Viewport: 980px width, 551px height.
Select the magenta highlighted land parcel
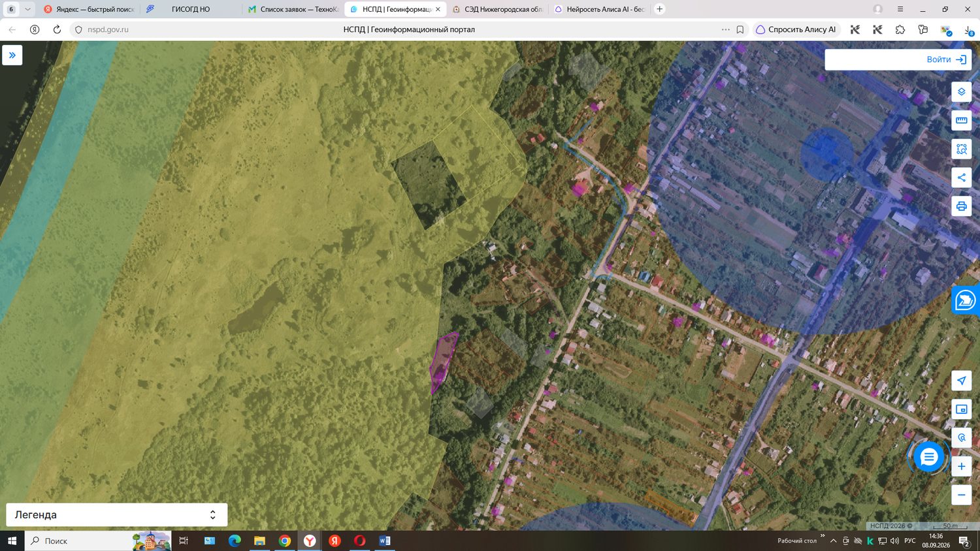coord(442,362)
